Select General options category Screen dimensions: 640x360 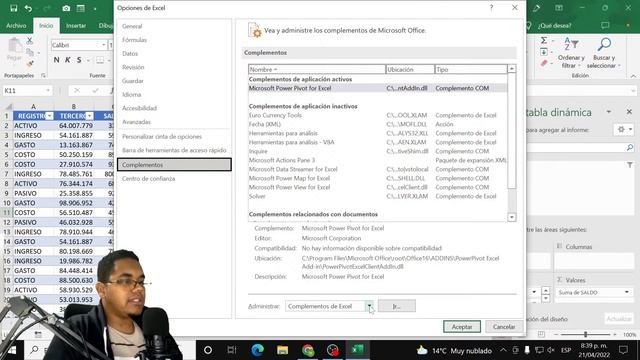(x=132, y=26)
